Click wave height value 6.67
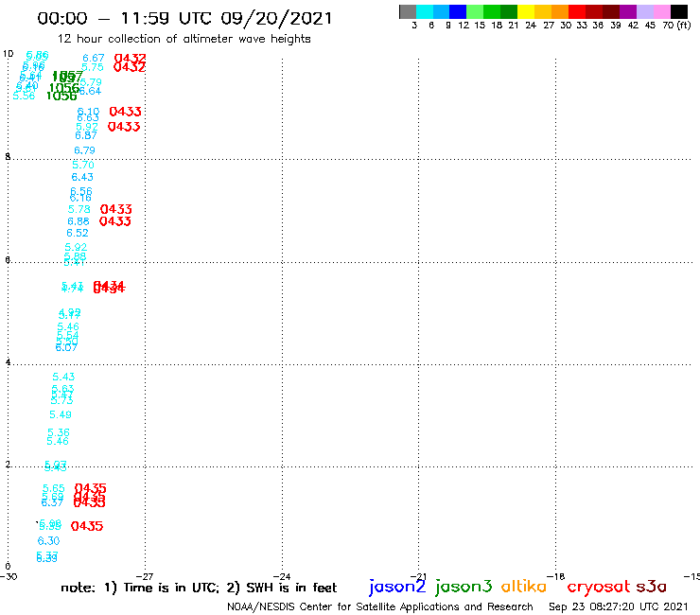 coord(94,58)
